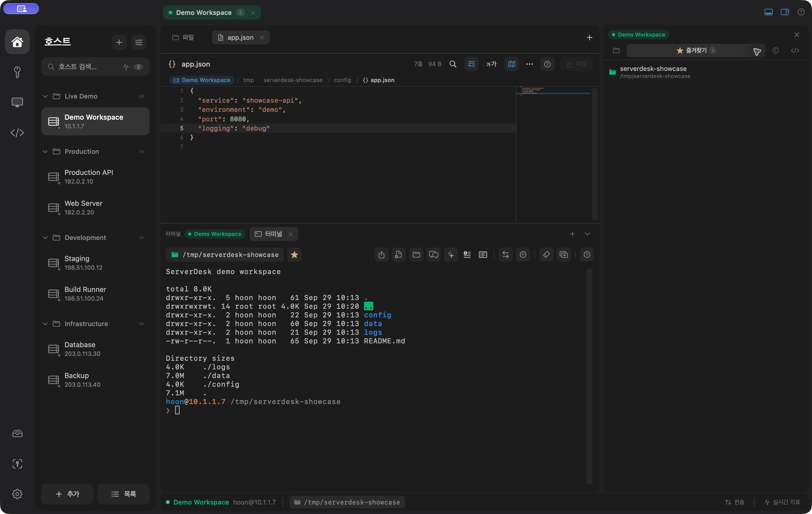Open the inbox tray icon in the left rail

coord(17,434)
